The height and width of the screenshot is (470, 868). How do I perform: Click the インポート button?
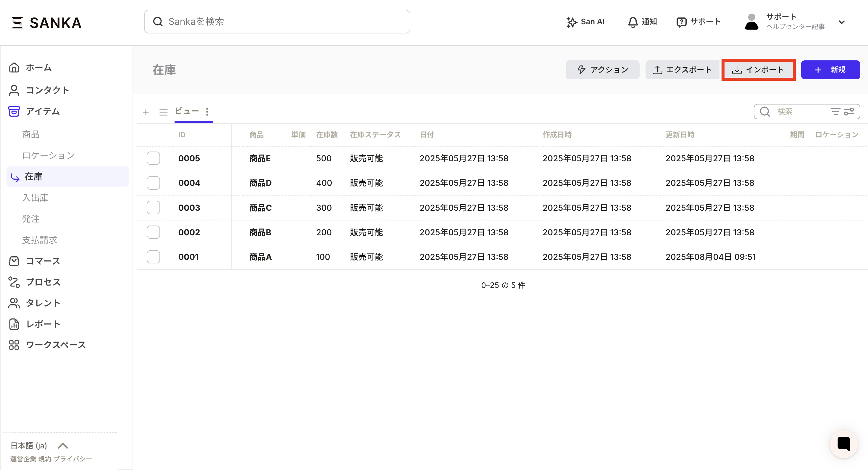click(x=758, y=70)
